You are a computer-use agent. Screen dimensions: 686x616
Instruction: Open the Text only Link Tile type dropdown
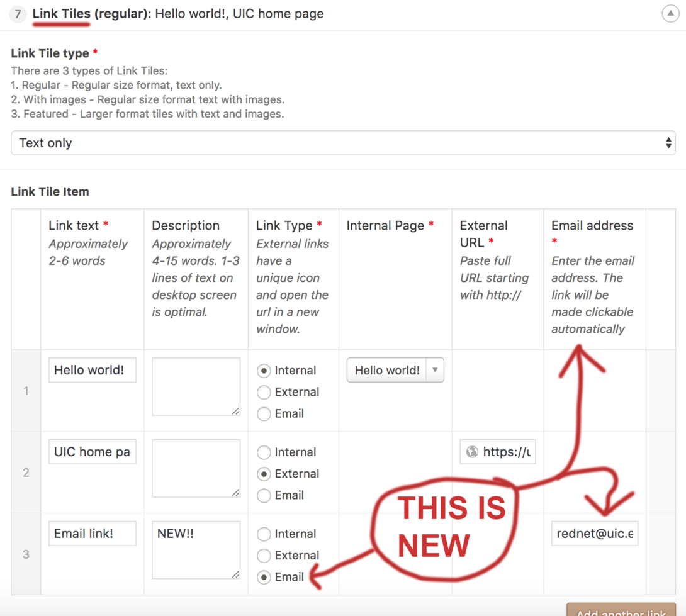click(343, 142)
